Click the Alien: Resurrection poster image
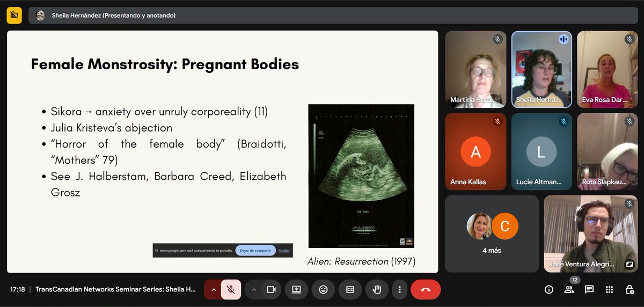Screen dimensions: 644x307 pyautogui.click(x=361, y=176)
